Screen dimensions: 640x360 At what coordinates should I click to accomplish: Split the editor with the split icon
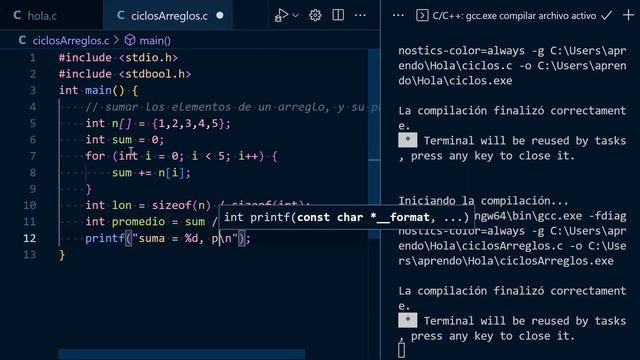[x=338, y=16]
